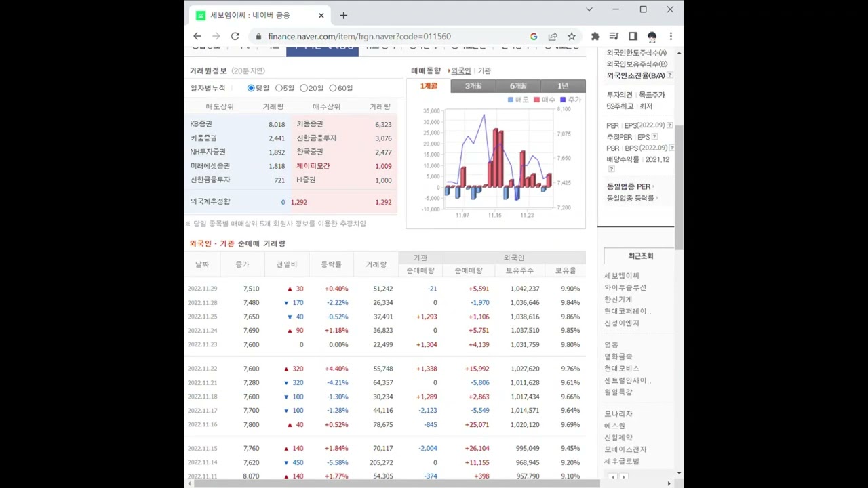The image size is (868, 488).
Task: Click the 보유주수 column header
Action: 518,270
